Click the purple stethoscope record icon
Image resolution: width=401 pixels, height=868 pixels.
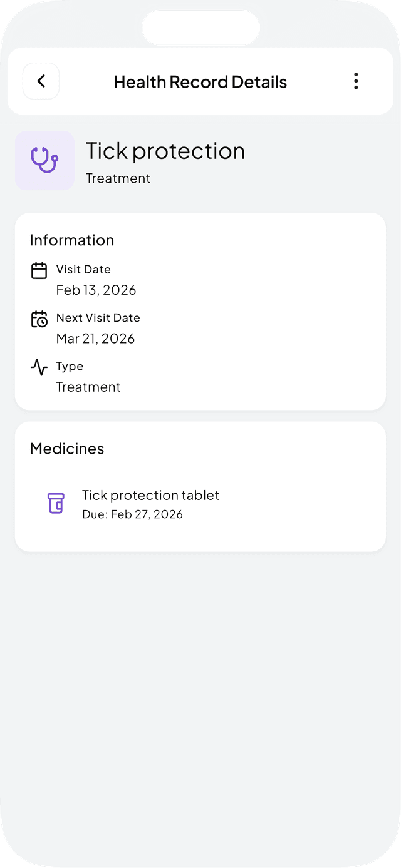click(x=44, y=160)
